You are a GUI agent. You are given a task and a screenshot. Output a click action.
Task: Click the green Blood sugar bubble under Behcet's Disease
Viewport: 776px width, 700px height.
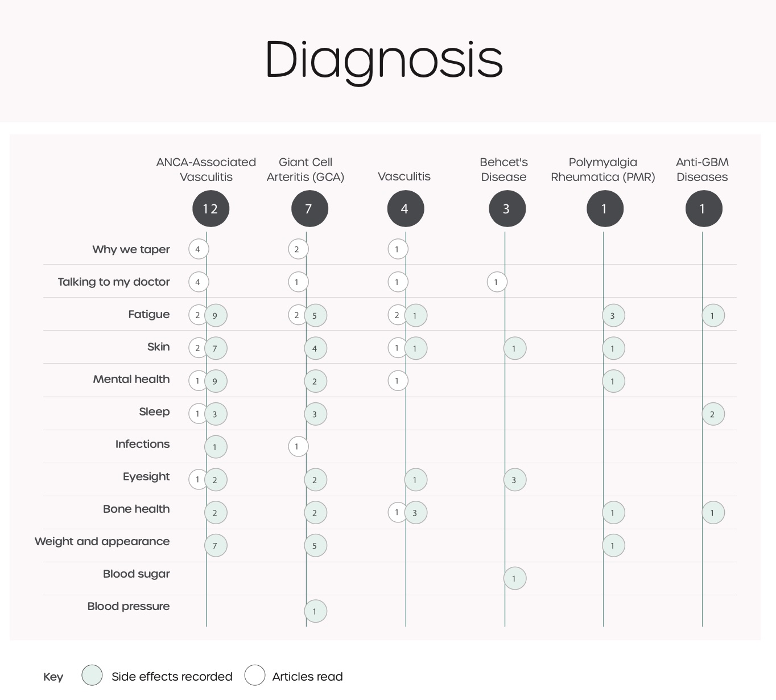(514, 579)
